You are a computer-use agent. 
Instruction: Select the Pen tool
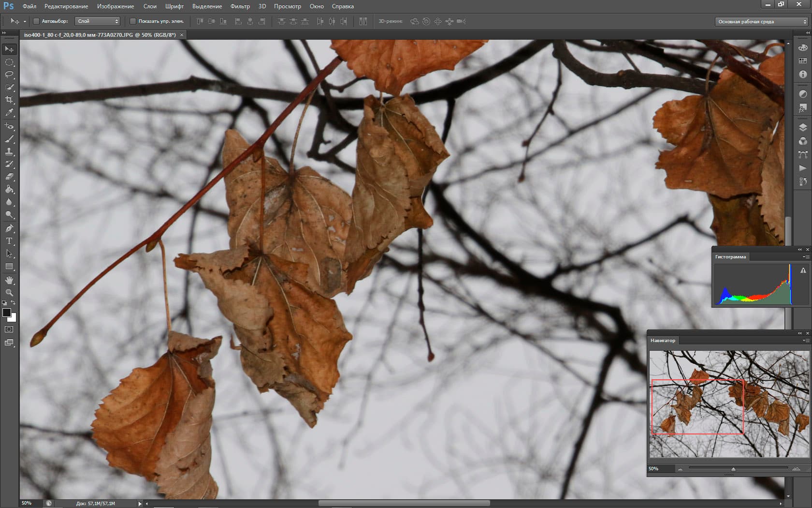9,228
